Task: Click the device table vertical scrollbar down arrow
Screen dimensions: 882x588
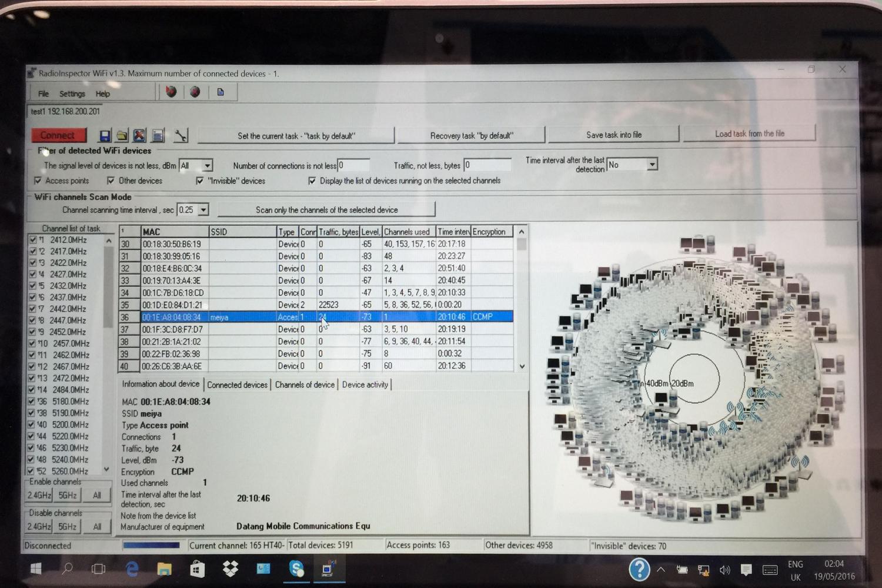Action: (x=522, y=366)
